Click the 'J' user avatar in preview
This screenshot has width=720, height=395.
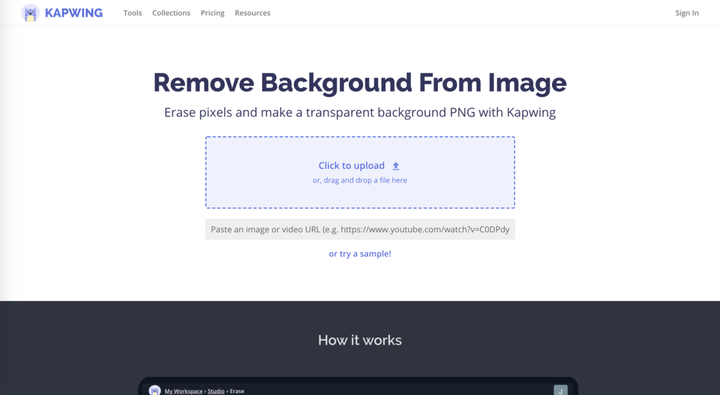[x=561, y=390]
